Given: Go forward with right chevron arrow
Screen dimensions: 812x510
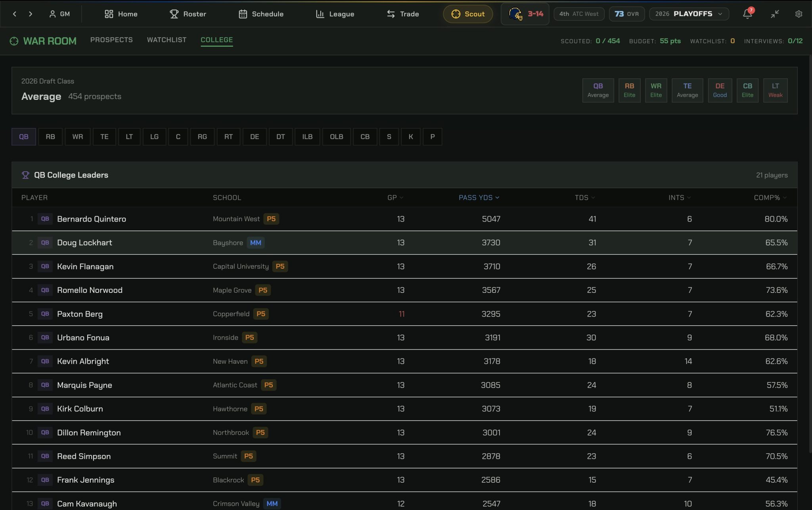Looking at the screenshot, I should 31,14.
